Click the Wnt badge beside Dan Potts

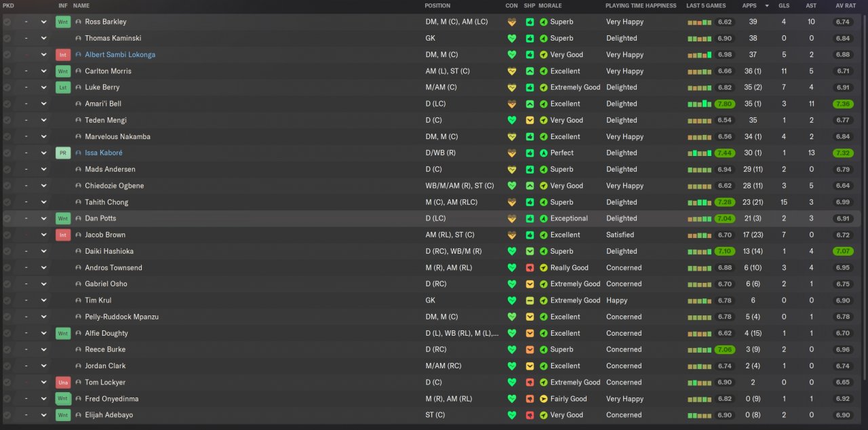point(63,218)
